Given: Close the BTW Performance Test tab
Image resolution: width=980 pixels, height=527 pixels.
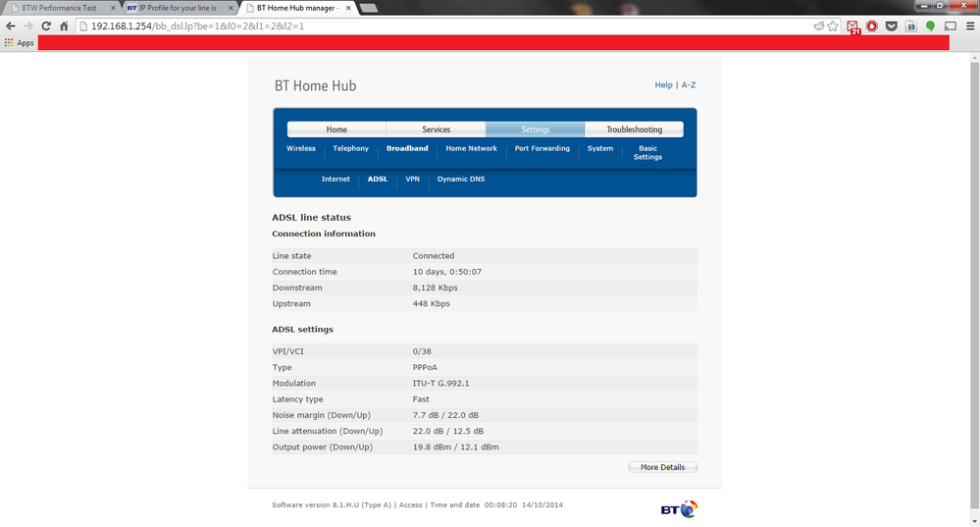Looking at the screenshot, I should click(113, 8).
